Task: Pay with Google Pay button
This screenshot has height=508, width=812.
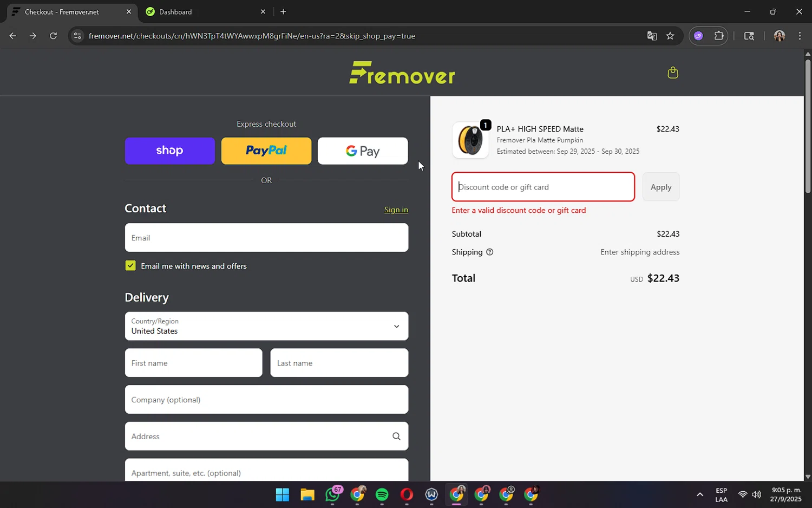Action: tap(363, 151)
